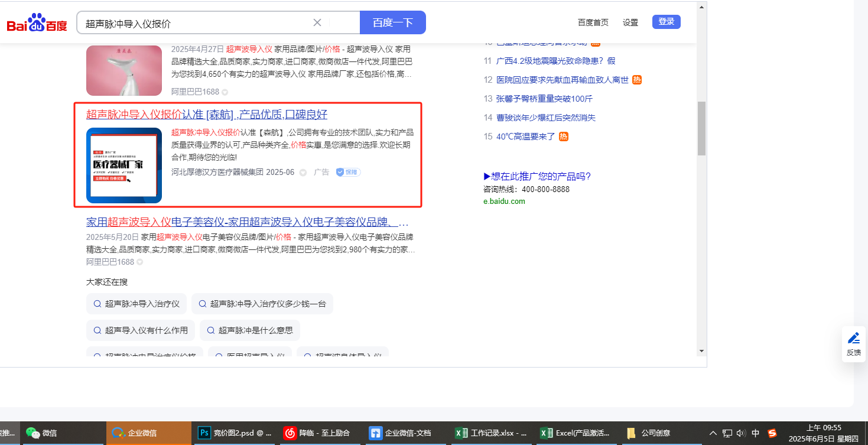
Task: Open the 反馈 feedback pencil icon
Action: 853,339
